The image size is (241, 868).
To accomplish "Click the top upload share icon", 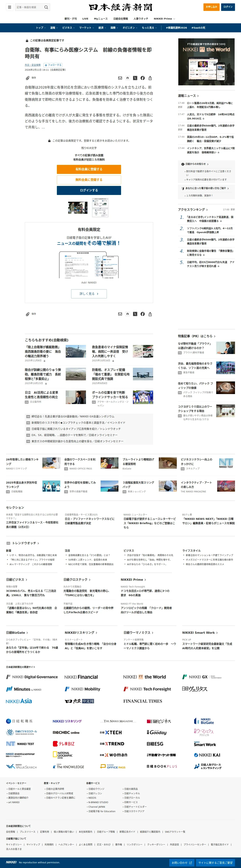I will [150, 78].
